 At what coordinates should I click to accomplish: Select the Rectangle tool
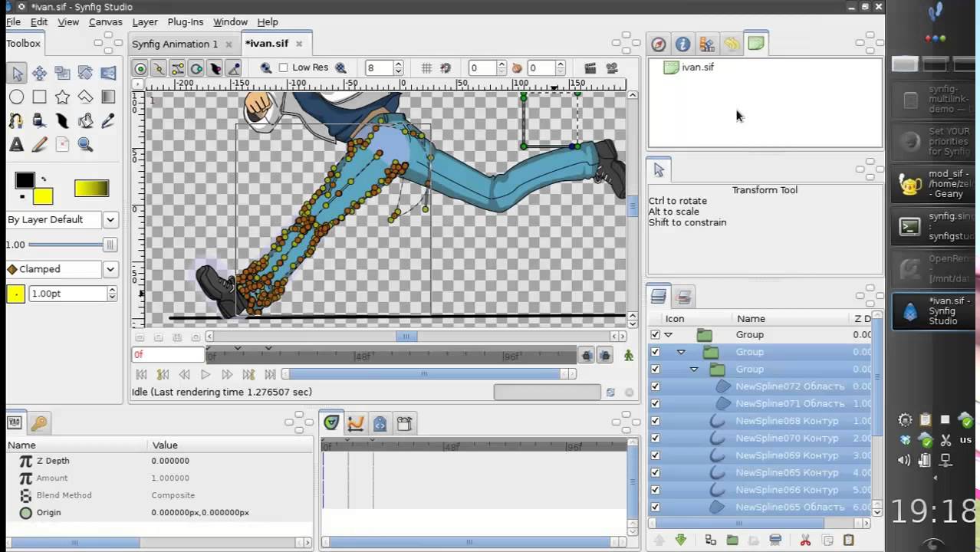39,97
